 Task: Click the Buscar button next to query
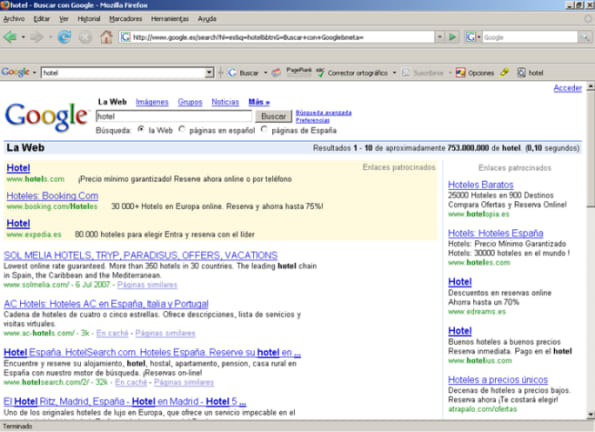coord(273,116)
